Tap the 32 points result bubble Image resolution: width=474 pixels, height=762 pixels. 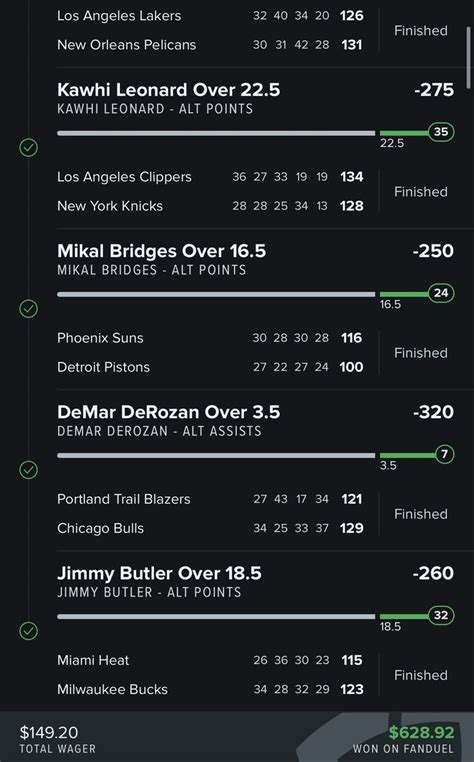click(441, 615)
